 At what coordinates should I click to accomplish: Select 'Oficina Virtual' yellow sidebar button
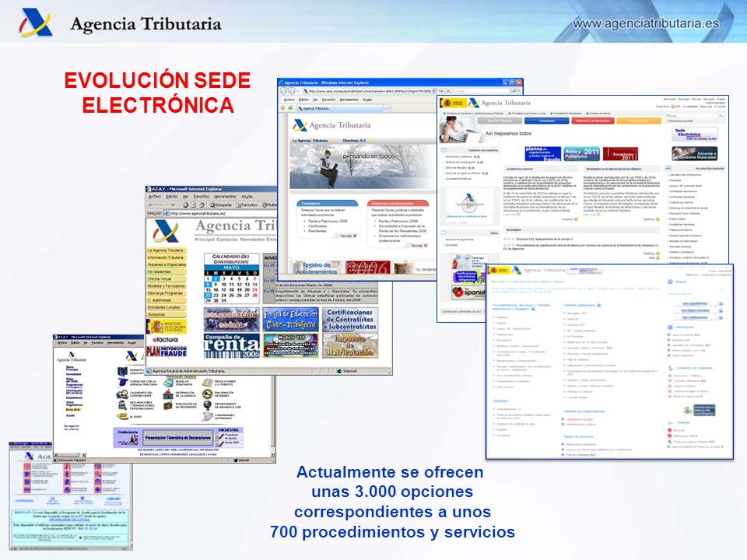point(167,279)
